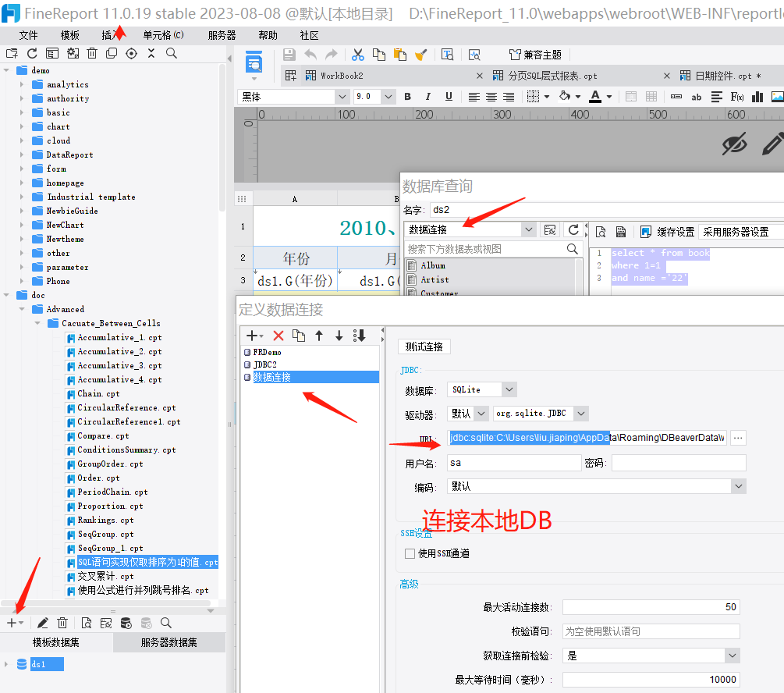Open the 模板 menu
The width and height of the screenshot is (784, 693).
(69, 36)
